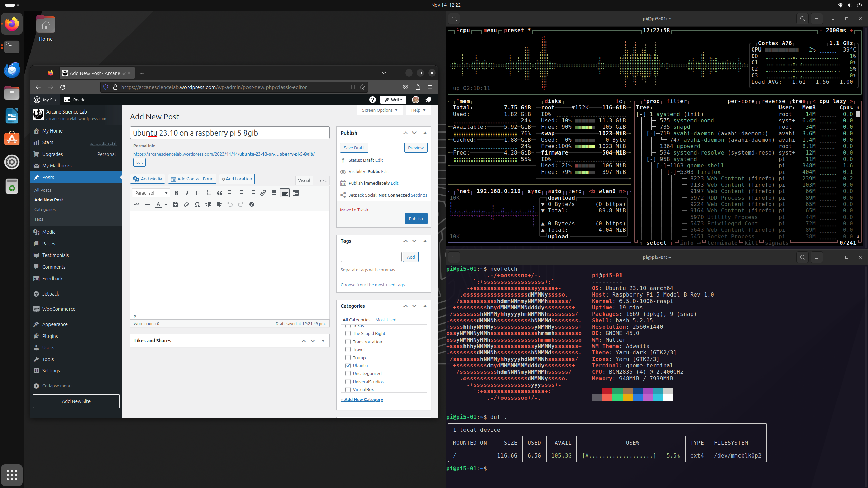Undo the last editor action
868x488 pixels.
[230, 204]
